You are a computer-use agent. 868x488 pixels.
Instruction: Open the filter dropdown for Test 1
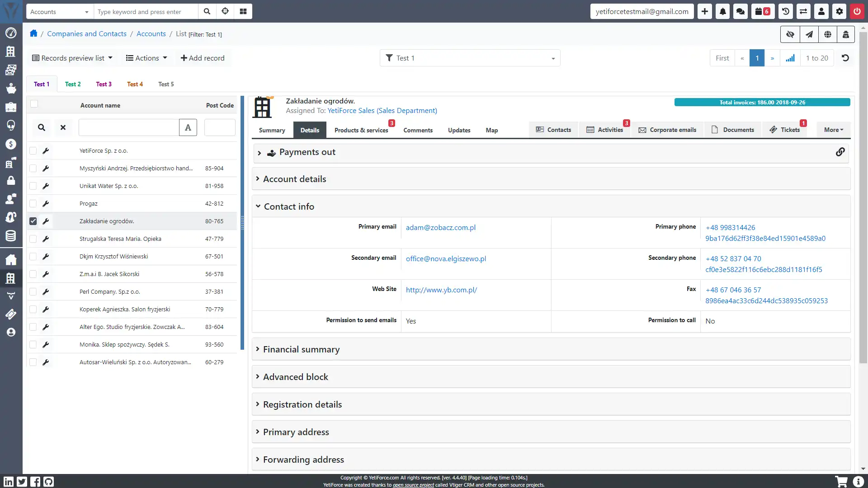click(x=552, y=58)
